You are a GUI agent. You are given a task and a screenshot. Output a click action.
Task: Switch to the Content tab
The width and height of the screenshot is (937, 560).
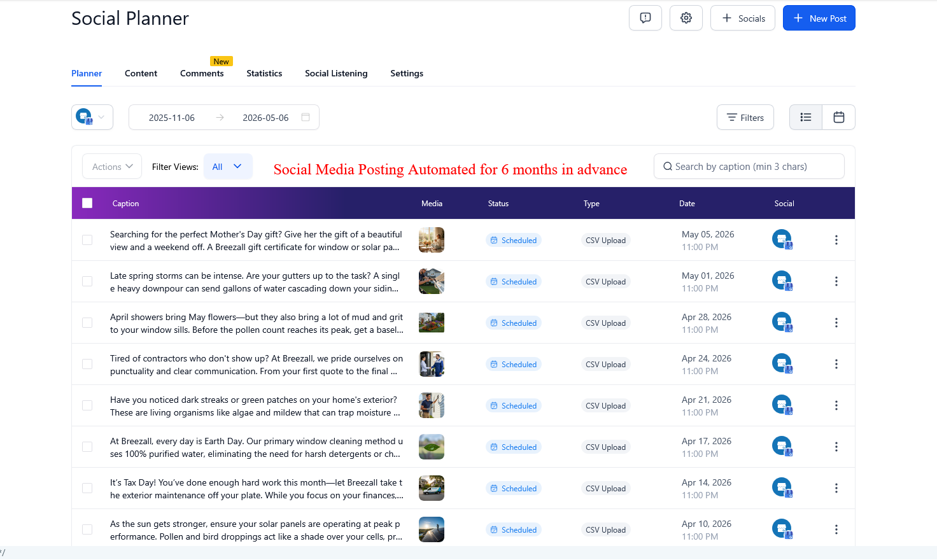(x=141, y=73)
